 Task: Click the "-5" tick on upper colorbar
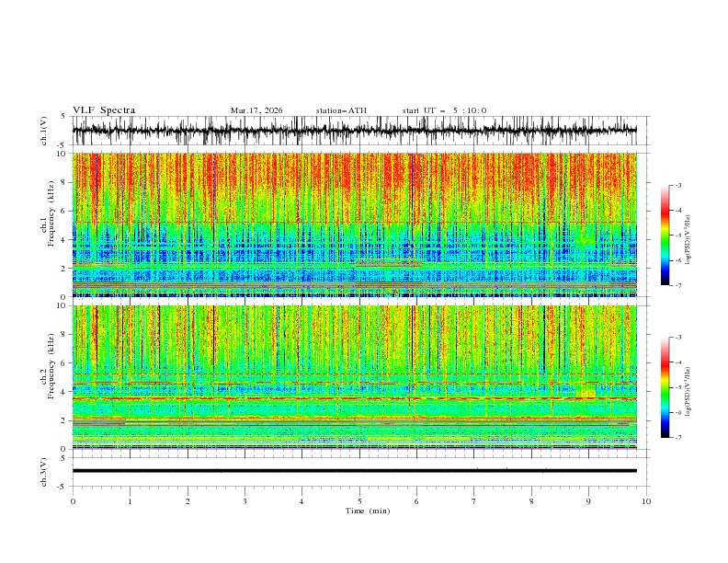678,236
